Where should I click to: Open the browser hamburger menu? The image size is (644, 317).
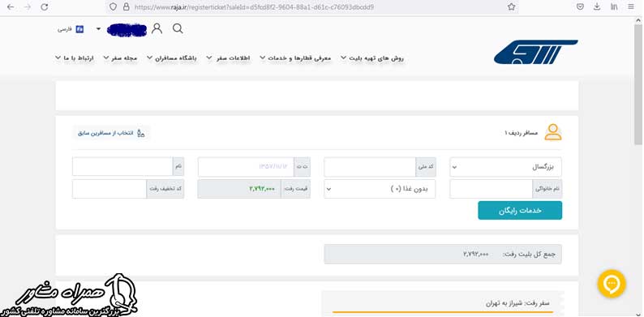coord(631,7)
